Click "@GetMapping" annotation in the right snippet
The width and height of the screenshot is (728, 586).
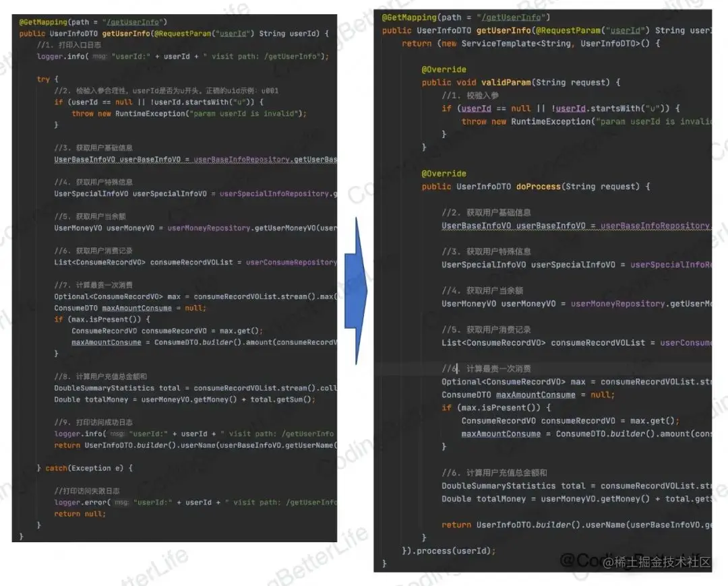tap(409, 17)
